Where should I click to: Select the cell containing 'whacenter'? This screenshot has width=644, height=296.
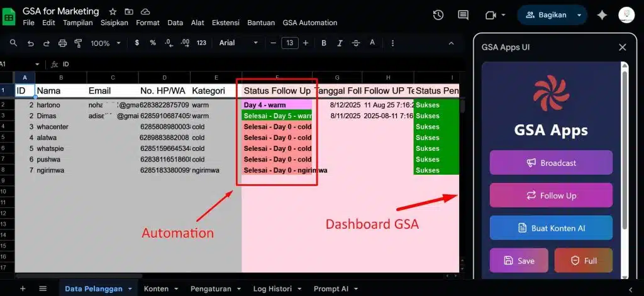61,126
